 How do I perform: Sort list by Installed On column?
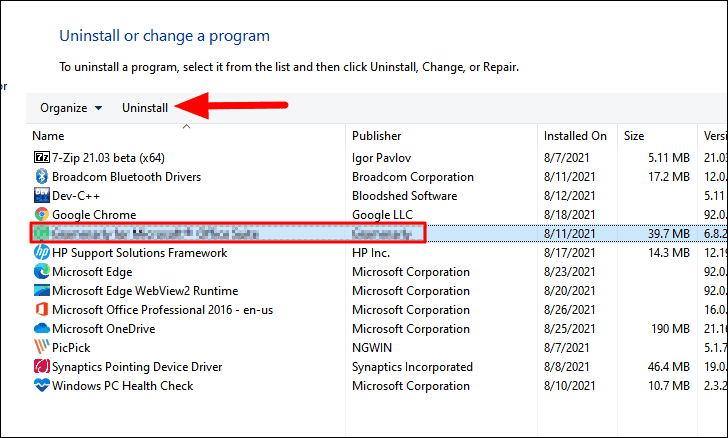pos(575,136)
